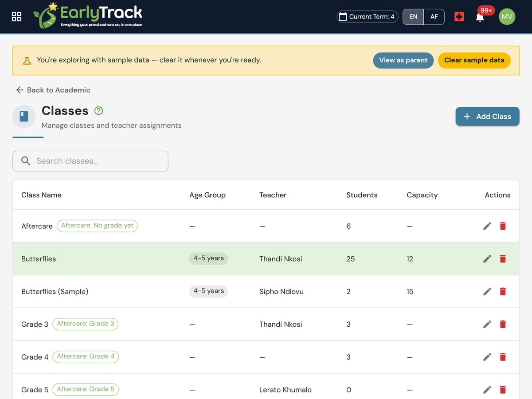Edit the Grade 5 class
This screenshot has width=532, height=399.
pyautogui.click(x=487, y=390)
